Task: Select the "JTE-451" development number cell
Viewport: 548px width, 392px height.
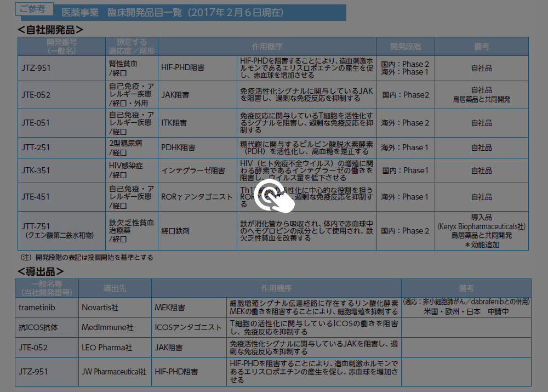Action: (x=61, y=197)
